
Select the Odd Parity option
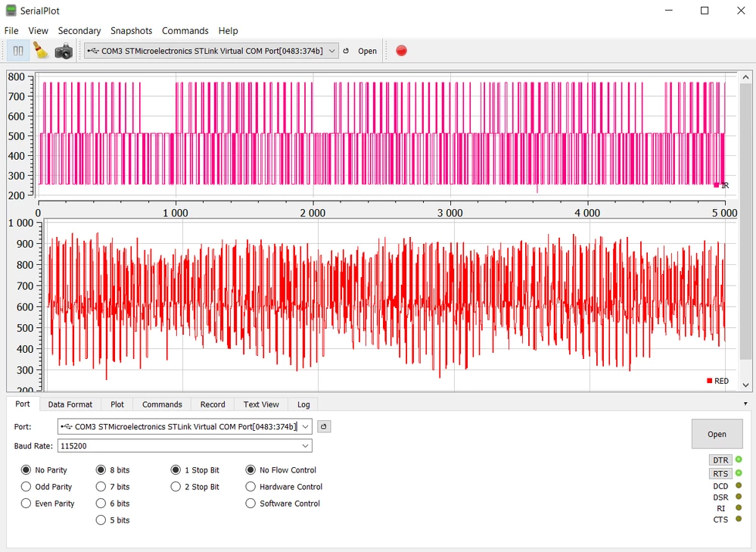pos(46,487)
